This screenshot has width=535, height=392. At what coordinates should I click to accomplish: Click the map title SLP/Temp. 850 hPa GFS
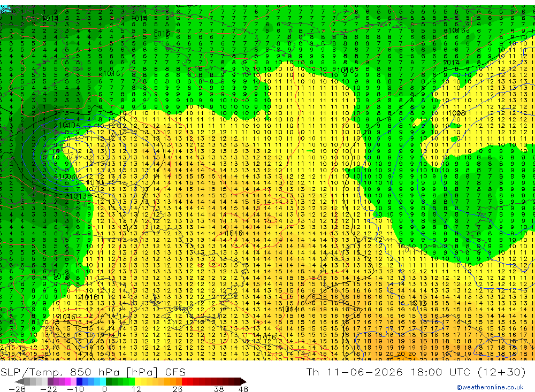point(93,372)
